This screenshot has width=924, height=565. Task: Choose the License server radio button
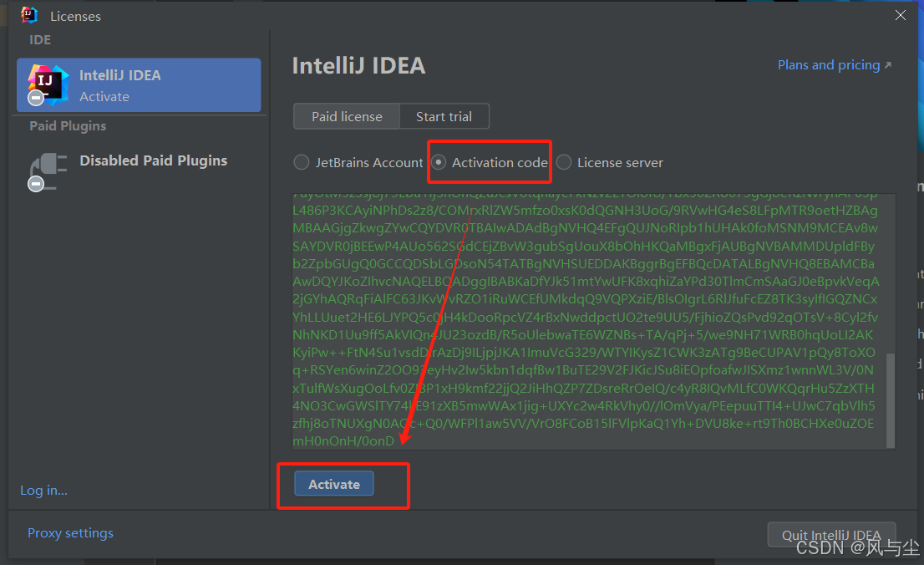click(x=564, y=162)
